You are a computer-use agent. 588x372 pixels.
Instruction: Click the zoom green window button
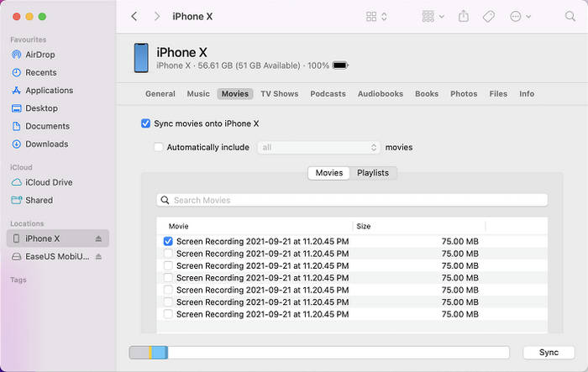(42, 17)
